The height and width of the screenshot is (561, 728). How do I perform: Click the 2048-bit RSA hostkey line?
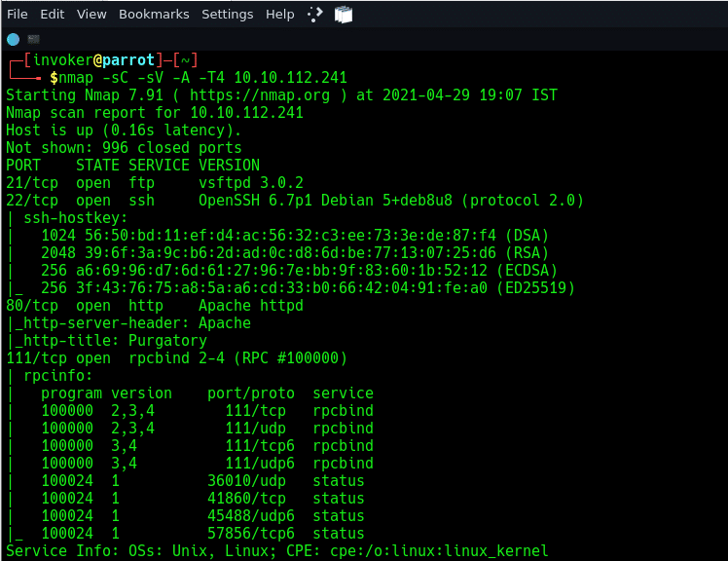click(295, 253)
